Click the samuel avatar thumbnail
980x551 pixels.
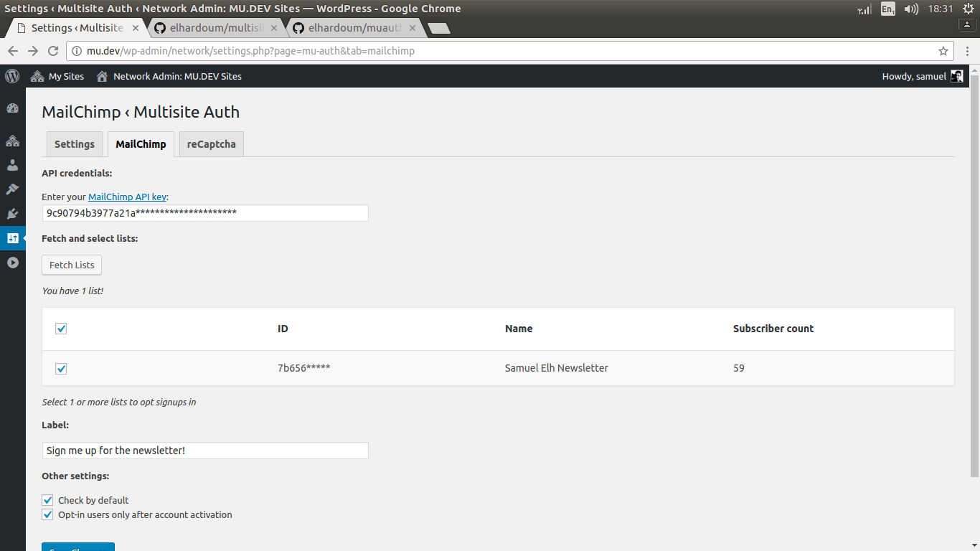click(957, 76)
